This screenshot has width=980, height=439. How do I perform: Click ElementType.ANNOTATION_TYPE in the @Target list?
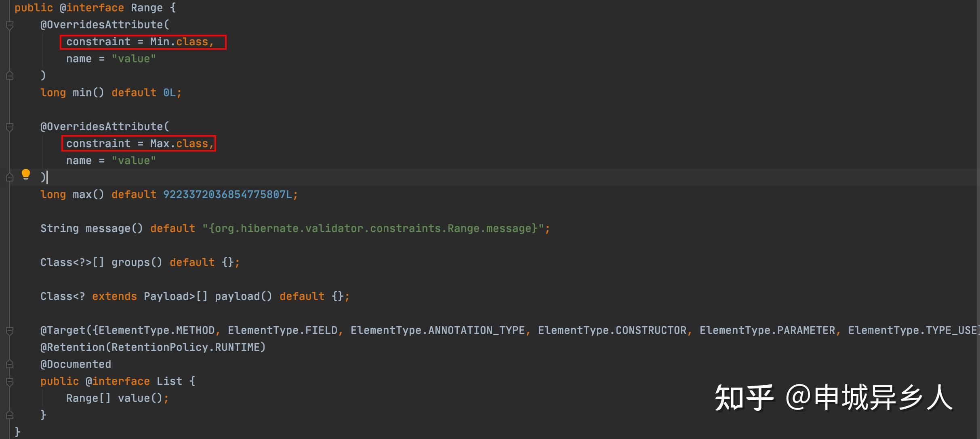click(437, 331)
